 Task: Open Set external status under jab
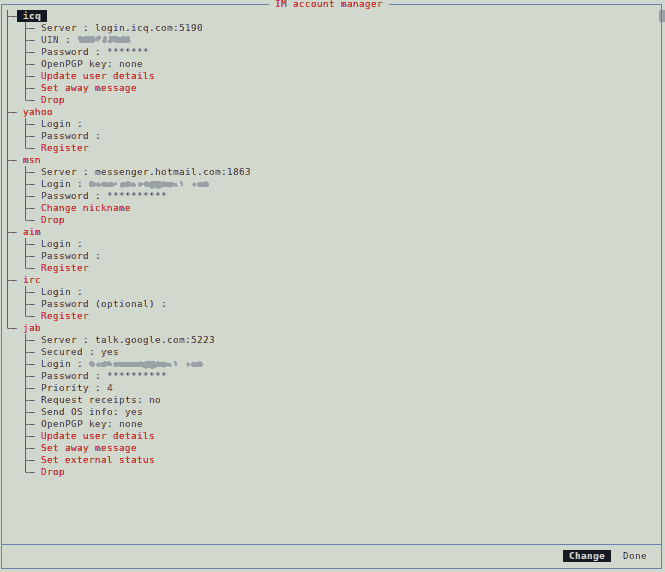pyautogui.click(x=97, y=460)
